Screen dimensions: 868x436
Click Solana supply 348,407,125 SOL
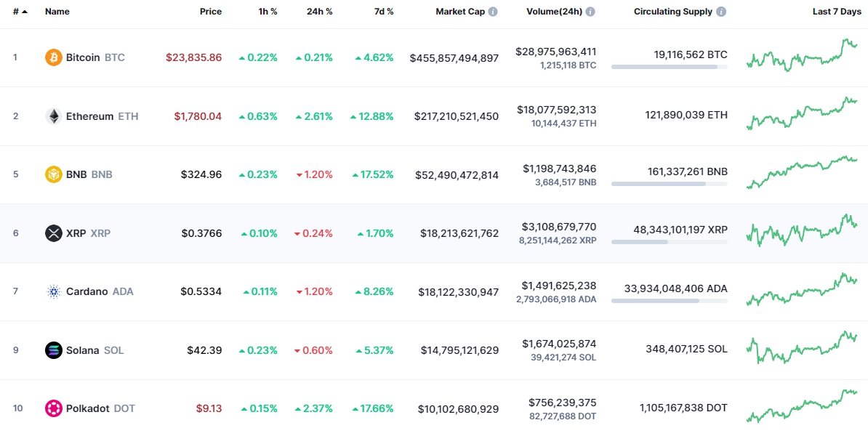click(686, 349)
